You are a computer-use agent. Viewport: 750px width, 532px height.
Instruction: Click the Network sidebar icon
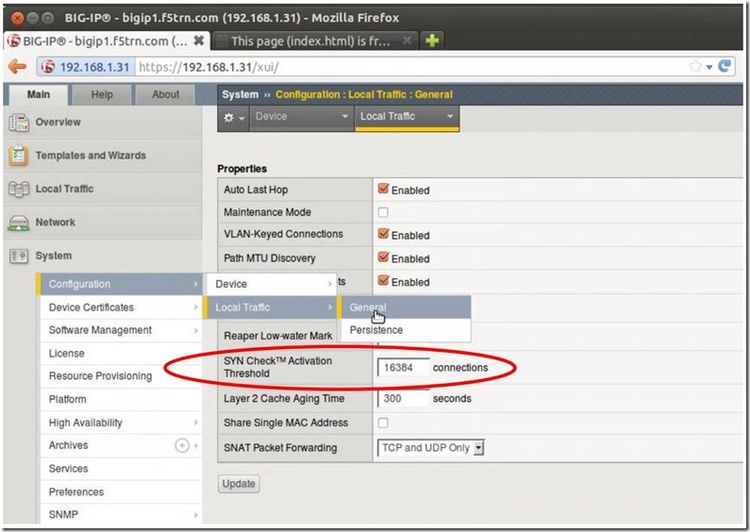click(19, 223)
